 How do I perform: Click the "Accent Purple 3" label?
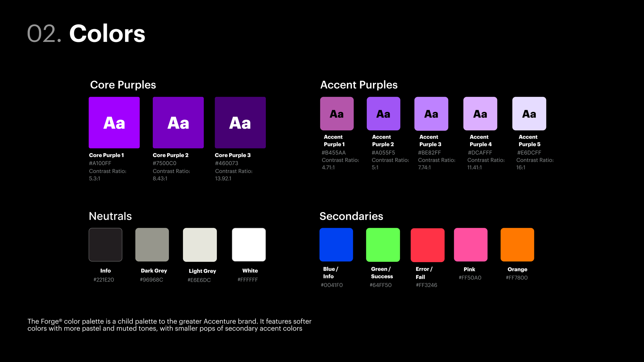pos(430,141)
